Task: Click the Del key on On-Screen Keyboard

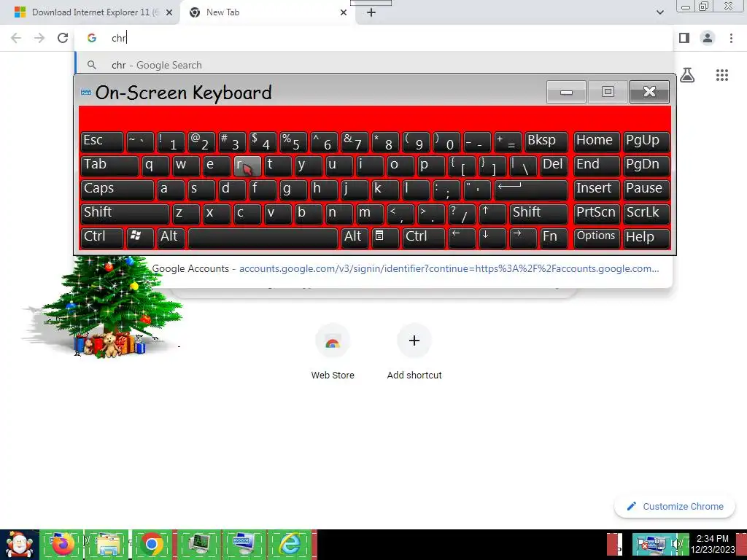Action: (x=554, y=166)
